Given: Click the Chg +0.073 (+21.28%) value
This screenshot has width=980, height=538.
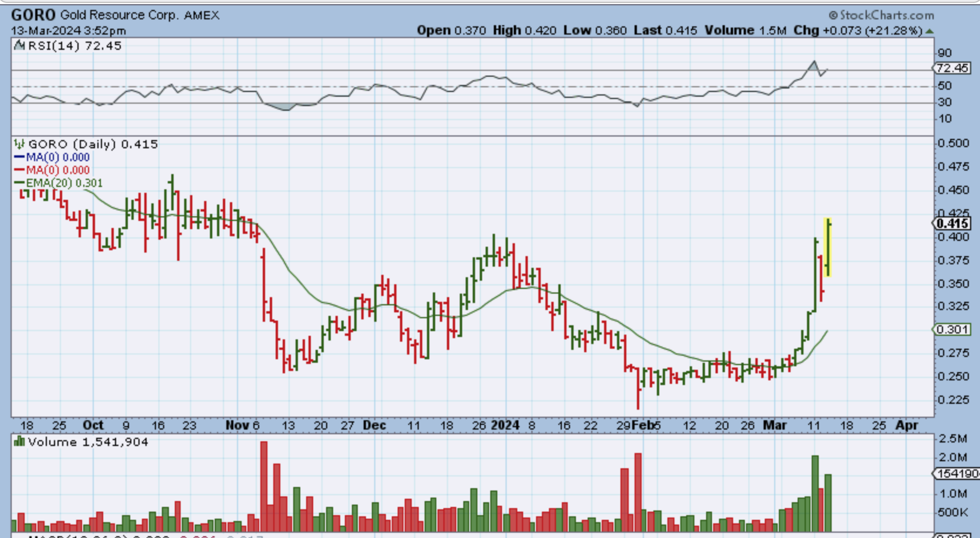Looking at the screenshot, I should (858, 30).
